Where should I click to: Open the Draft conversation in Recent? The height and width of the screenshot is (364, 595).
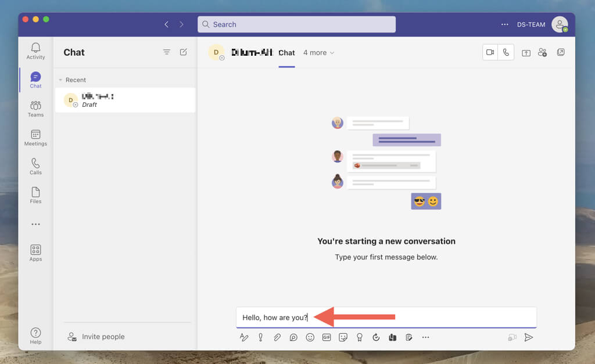126,100
